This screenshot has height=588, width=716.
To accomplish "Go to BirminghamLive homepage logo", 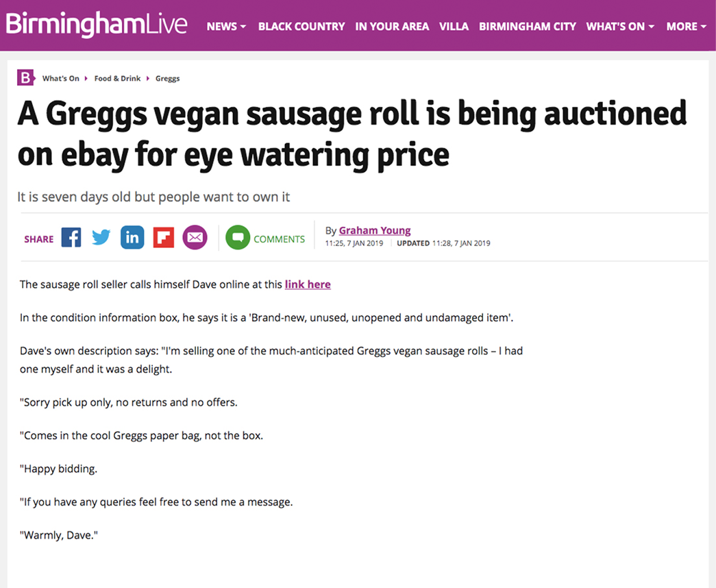I will (x=97, y=25).
